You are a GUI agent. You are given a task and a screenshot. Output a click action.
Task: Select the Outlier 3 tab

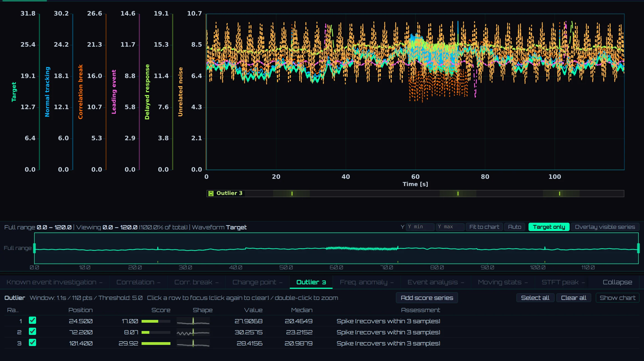click(311, 282)
